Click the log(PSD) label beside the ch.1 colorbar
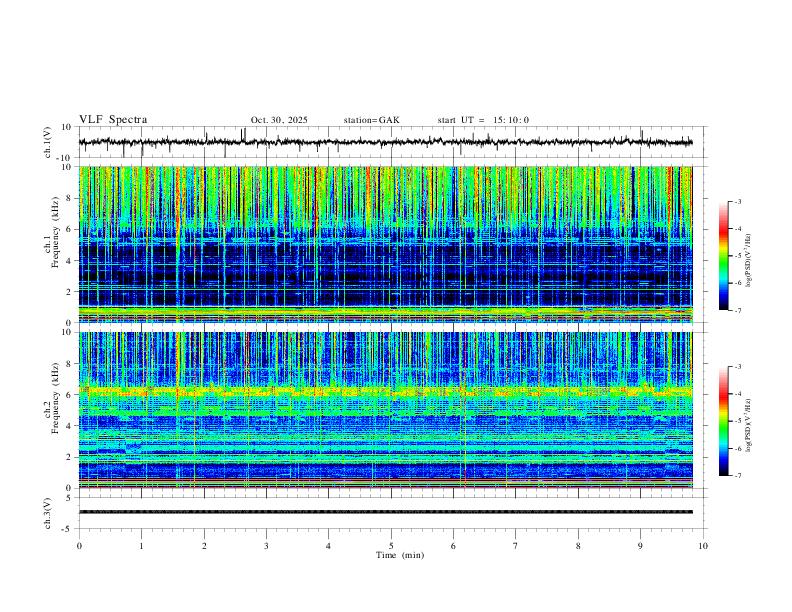792x612 pixels. [x=749, y=261]
